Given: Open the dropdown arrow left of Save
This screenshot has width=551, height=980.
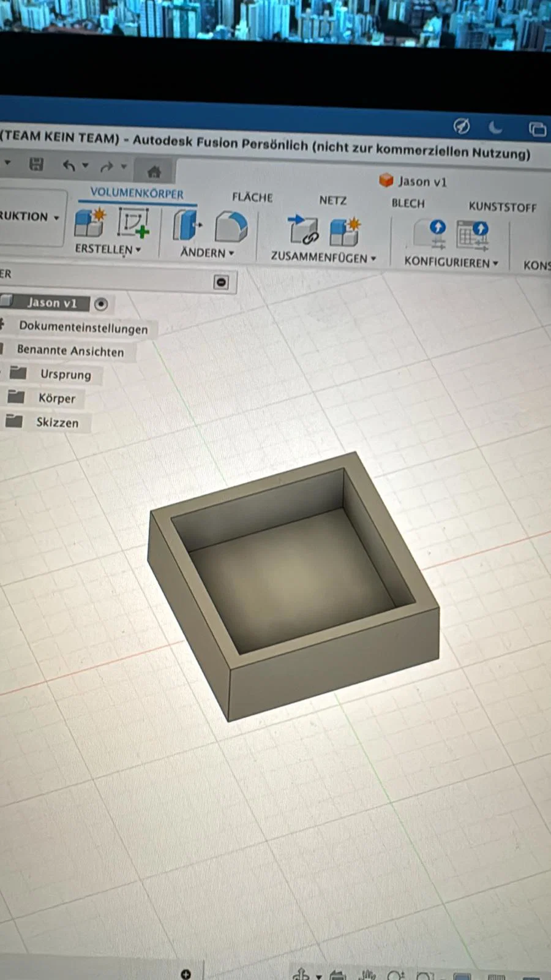Looking at the screenshot, I should click(8, 163).
